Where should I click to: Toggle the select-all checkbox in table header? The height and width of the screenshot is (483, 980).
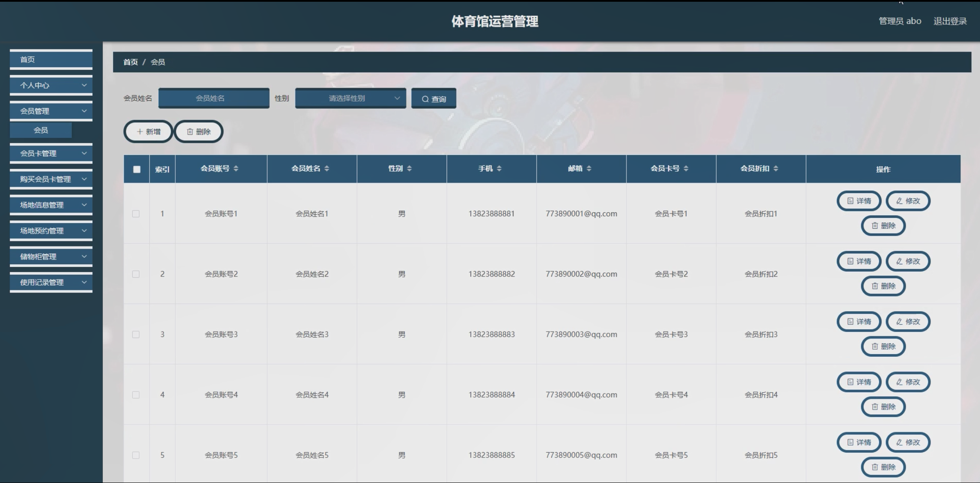click(137, 169)
